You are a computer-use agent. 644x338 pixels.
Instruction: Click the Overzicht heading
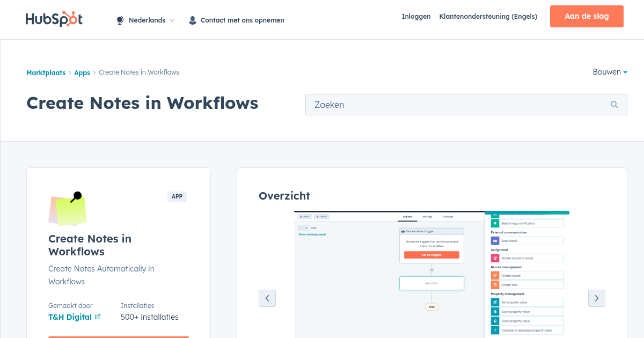point(284,196)
